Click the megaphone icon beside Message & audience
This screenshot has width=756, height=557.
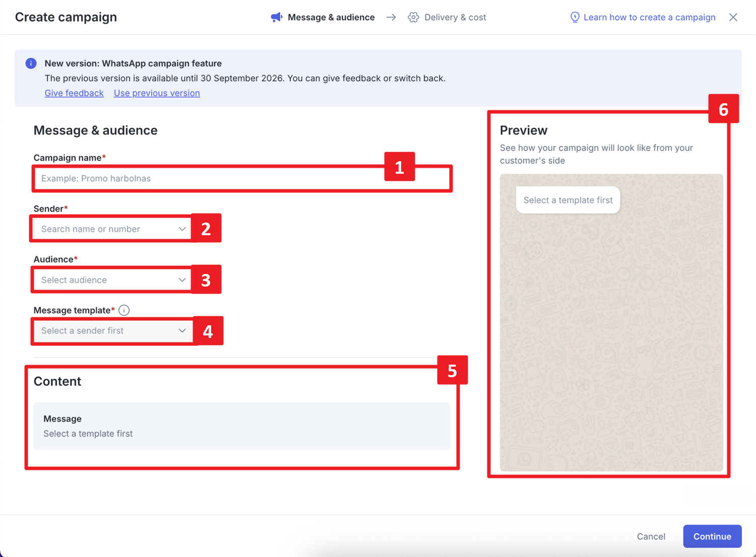coord(276,18)
